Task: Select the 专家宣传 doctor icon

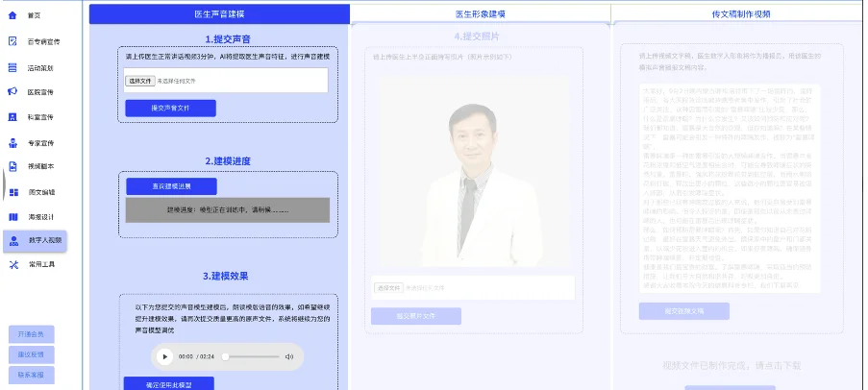Action: click(12, 143)
